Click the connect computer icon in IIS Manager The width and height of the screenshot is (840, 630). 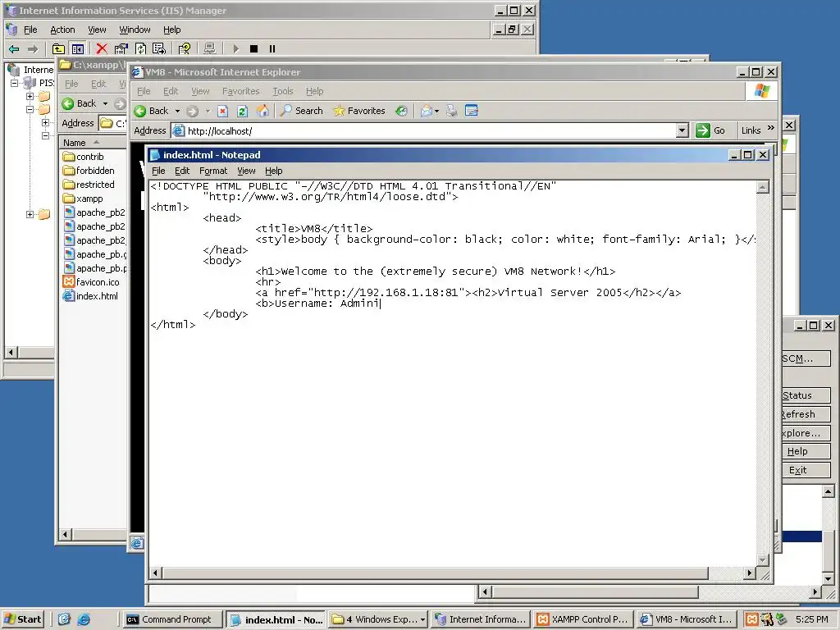click(x=209, y=48)
